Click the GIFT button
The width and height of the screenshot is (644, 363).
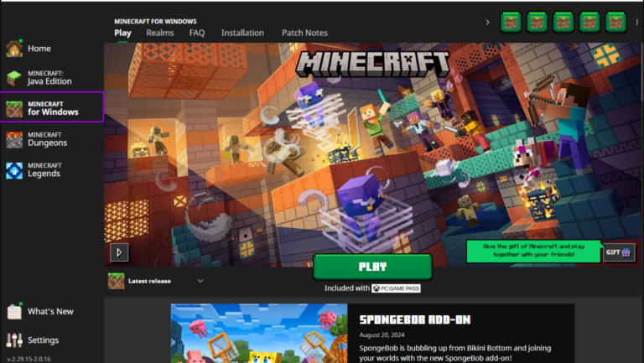(619, 252)
